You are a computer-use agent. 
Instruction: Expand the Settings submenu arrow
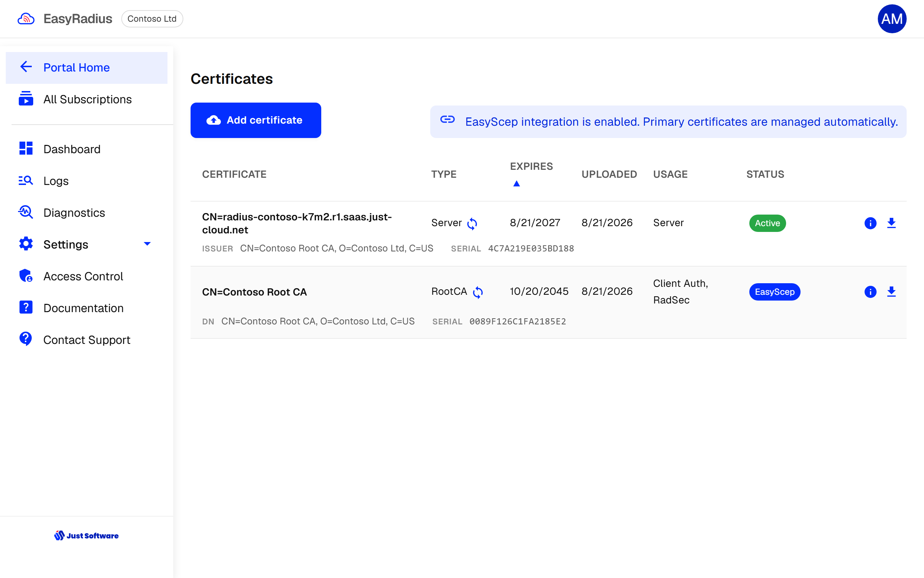147,244
